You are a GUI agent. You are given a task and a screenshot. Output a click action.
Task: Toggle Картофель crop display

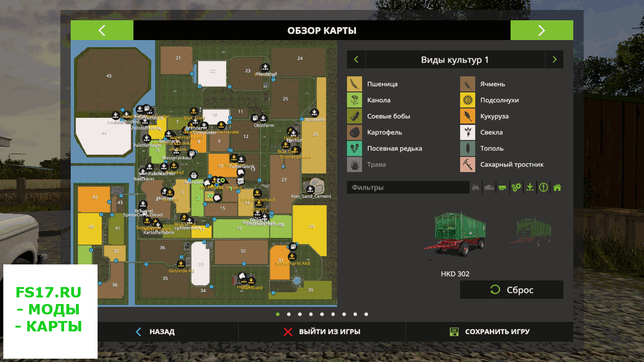point(355,132)
